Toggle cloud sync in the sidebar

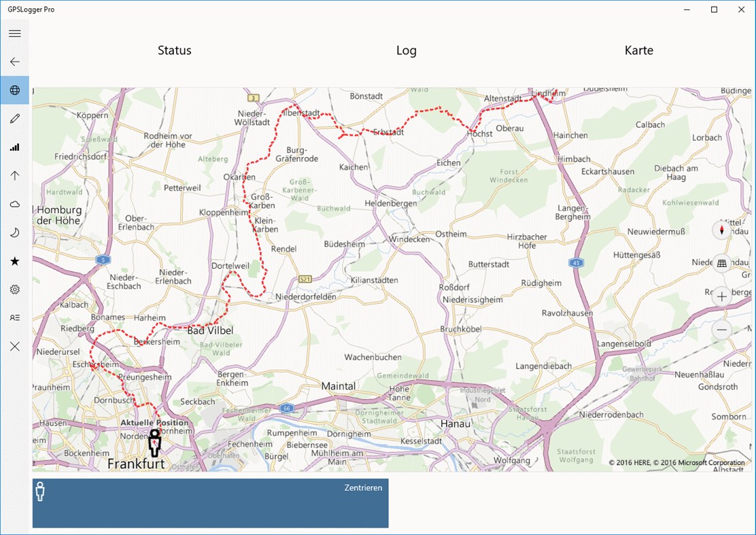click(15, 204)
